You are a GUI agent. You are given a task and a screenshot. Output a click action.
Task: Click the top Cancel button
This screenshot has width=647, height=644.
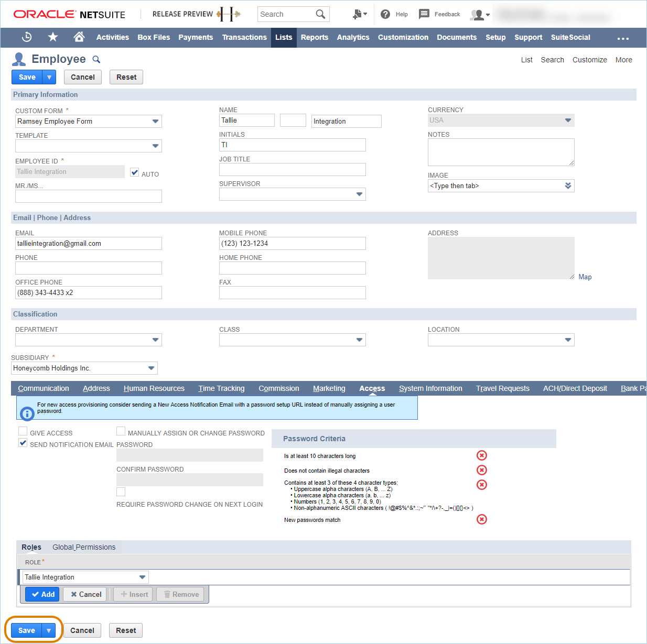tap(83, 77)
